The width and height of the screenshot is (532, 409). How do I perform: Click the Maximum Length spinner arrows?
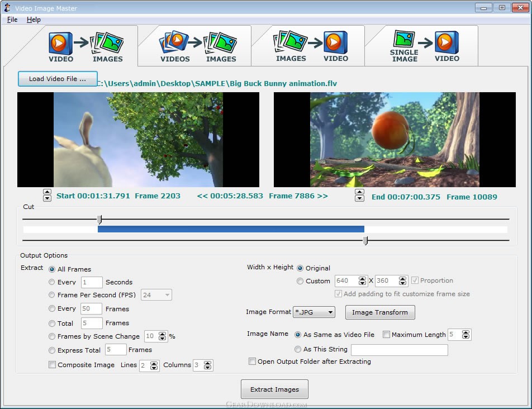tap(466, 335)
